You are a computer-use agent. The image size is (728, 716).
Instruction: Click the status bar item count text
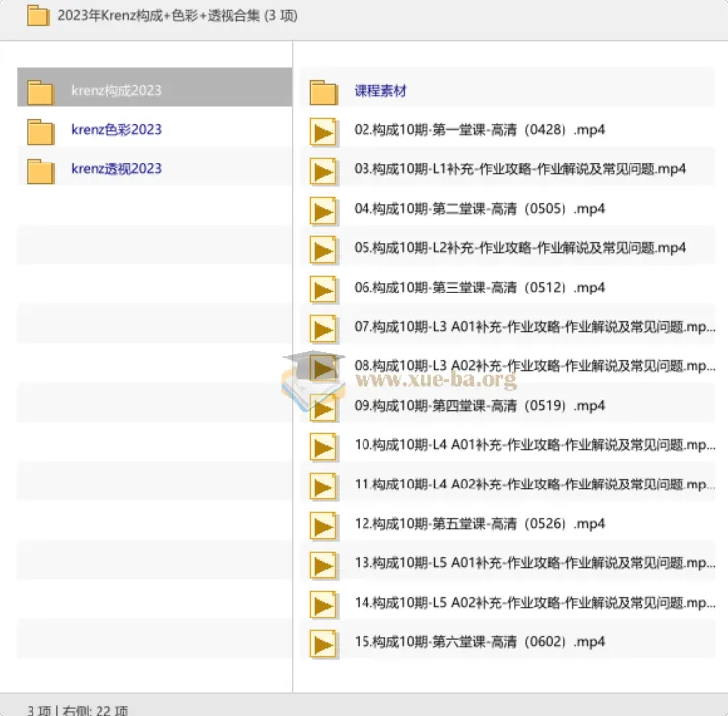(x=77, y=710)
